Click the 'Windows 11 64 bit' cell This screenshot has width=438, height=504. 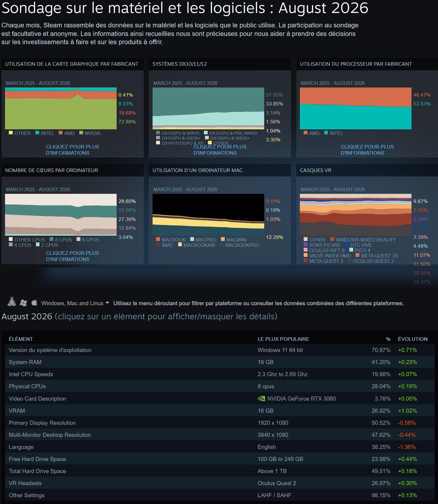coord(280,350)
